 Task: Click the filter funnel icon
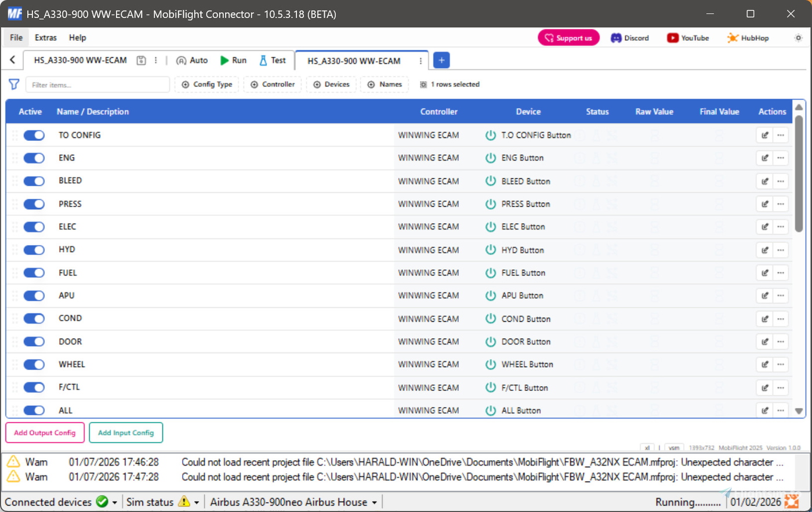[14, 85]
